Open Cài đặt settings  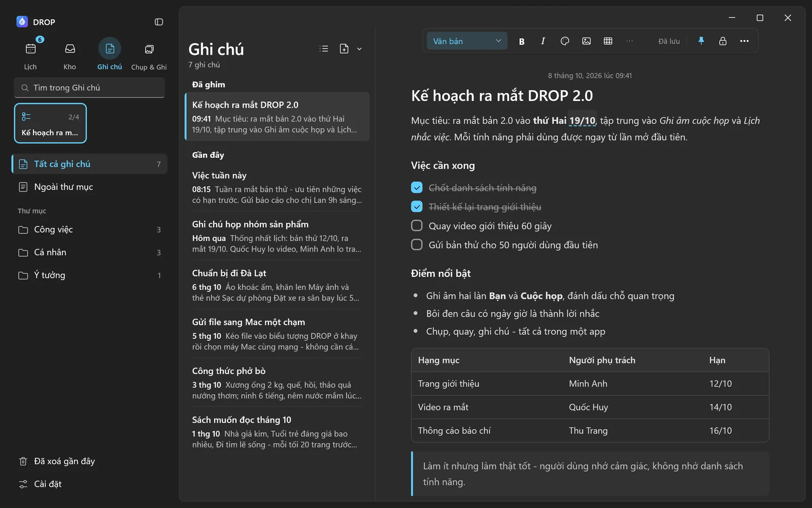tap(89, 484)
